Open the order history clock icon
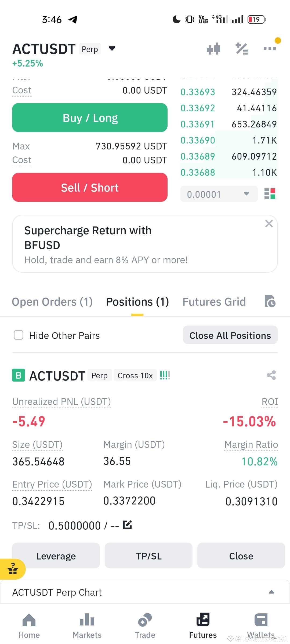The width and height of the screenshot is (290, 644). [x=270, y=301]
